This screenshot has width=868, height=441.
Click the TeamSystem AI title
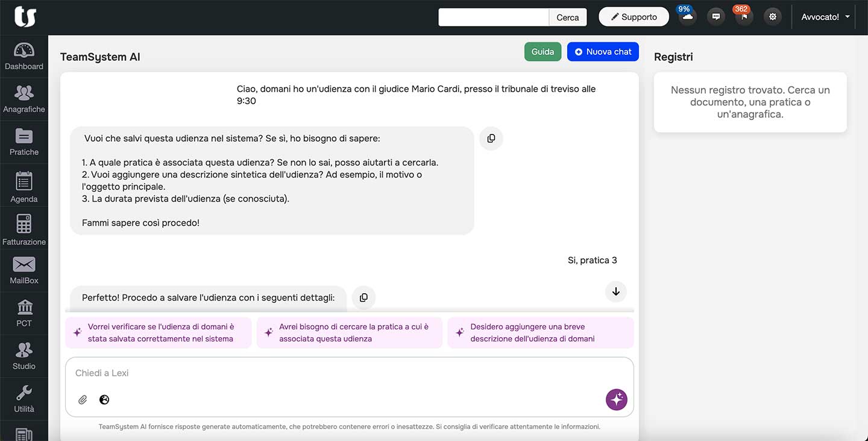pos(100,57)
